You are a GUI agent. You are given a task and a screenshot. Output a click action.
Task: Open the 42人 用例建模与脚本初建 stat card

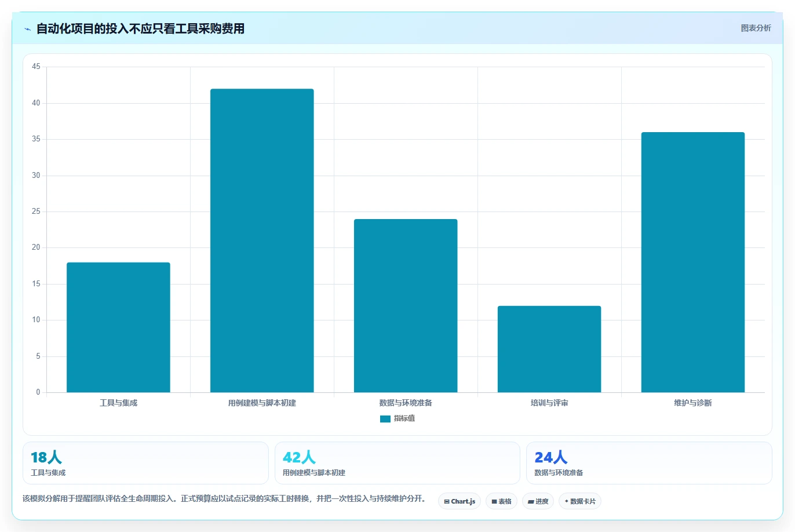click(x=397, y=463)
